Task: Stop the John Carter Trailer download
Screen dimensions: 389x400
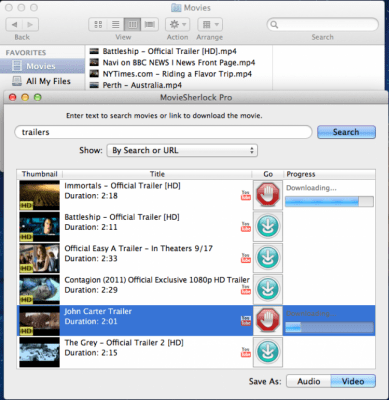Action: click(x=268, y=320)
